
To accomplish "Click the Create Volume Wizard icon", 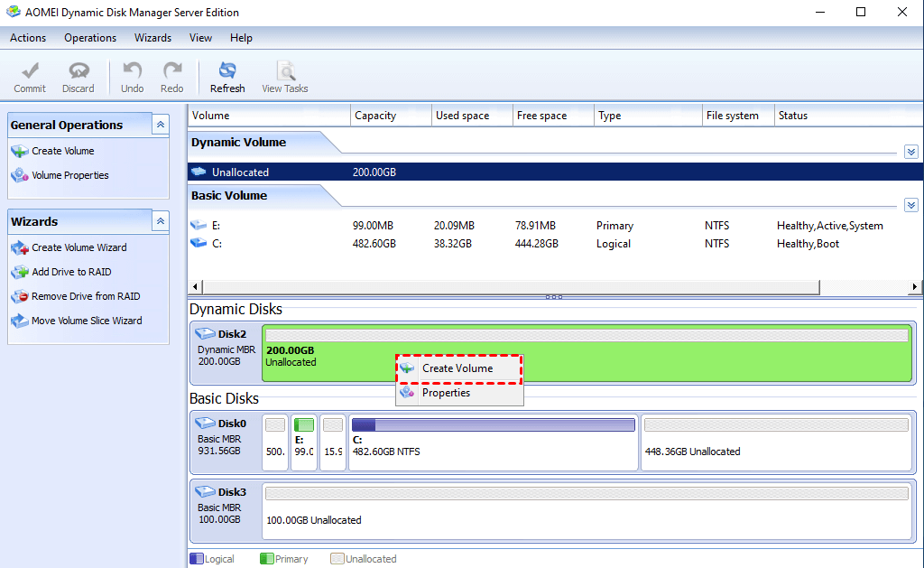I will coord(20,247).
